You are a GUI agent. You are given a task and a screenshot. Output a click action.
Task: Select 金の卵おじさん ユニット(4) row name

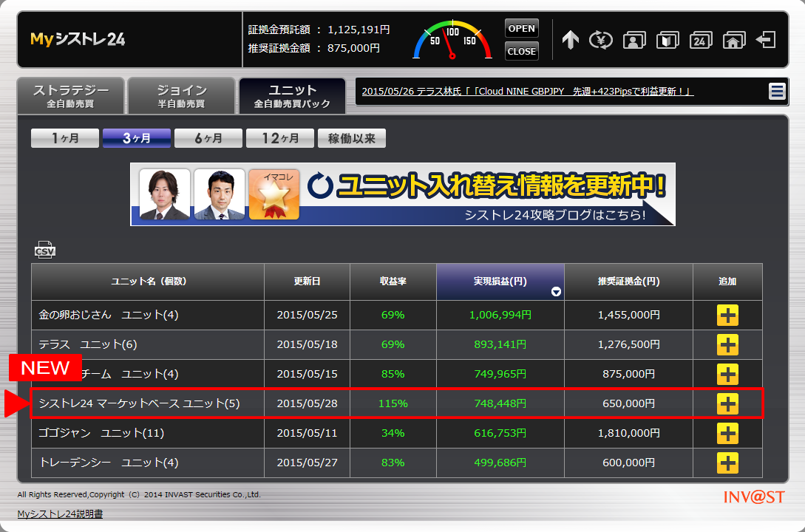109,315
